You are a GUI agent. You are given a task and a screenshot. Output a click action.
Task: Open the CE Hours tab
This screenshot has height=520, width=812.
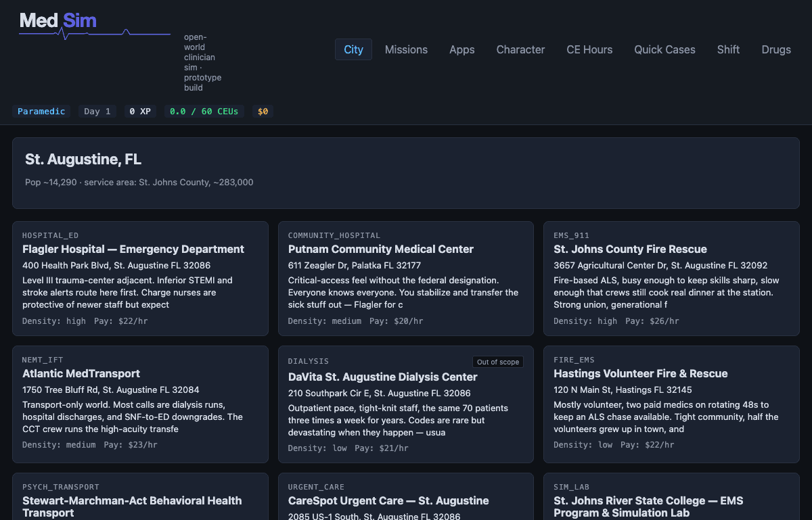pyautogui.click(x=589, y=49)
